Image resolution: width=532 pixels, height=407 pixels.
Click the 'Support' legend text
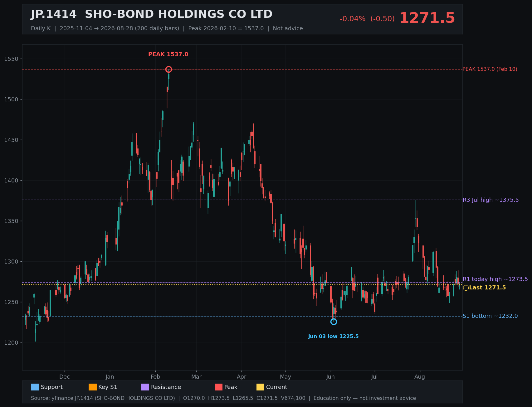[x=52, y=387]
